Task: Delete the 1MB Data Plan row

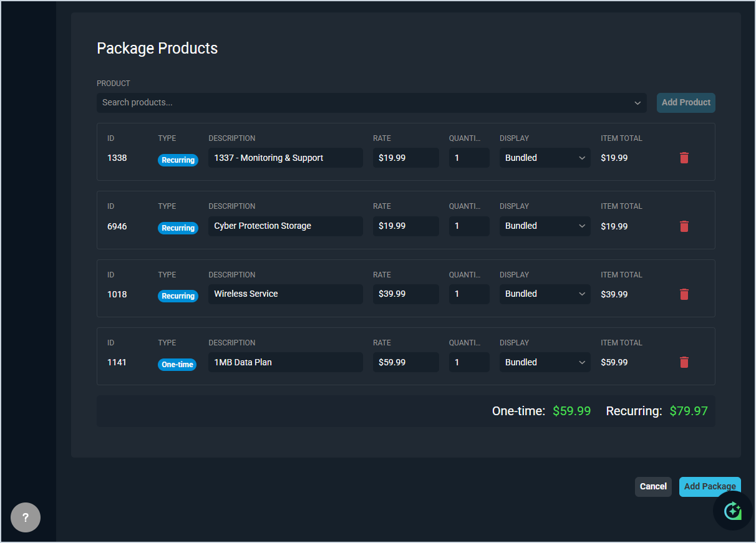Action: click(x=684, y=362)
